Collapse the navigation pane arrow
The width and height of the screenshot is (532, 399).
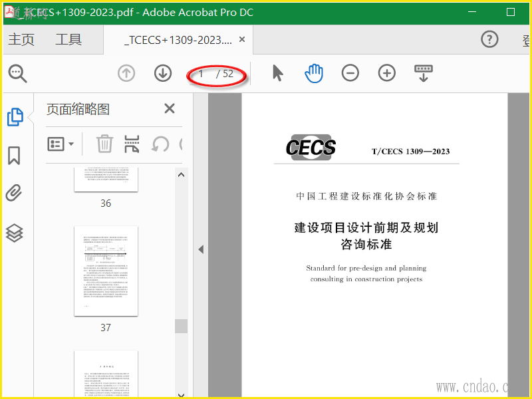(201, 249)
